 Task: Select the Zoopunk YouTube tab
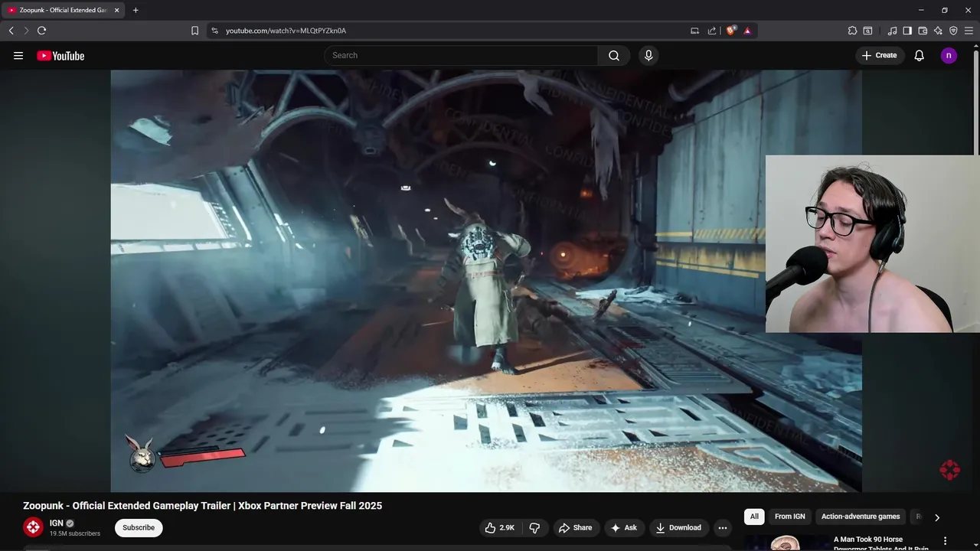pos(63,10)
